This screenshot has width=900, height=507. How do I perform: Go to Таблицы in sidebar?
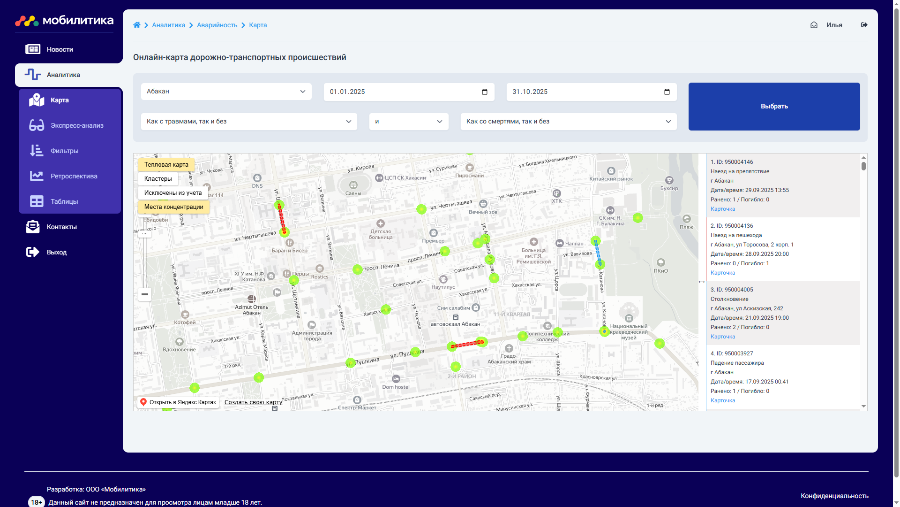click(x=63, y=201)
